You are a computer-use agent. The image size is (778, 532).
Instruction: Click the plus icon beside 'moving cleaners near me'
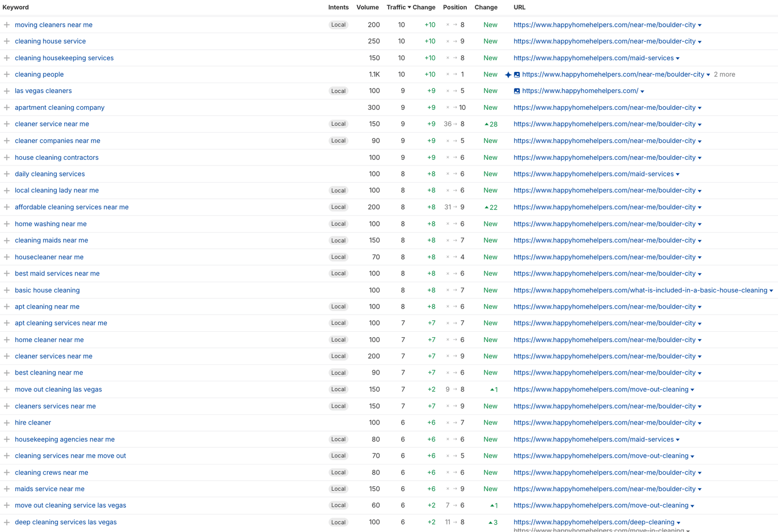click(7, 25)
